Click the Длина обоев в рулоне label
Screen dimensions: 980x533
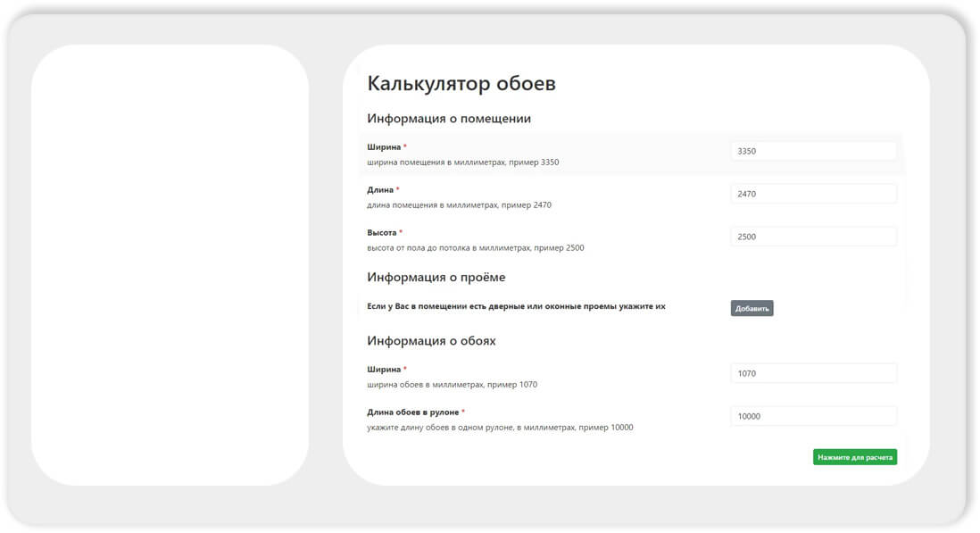tap(413, 412)
